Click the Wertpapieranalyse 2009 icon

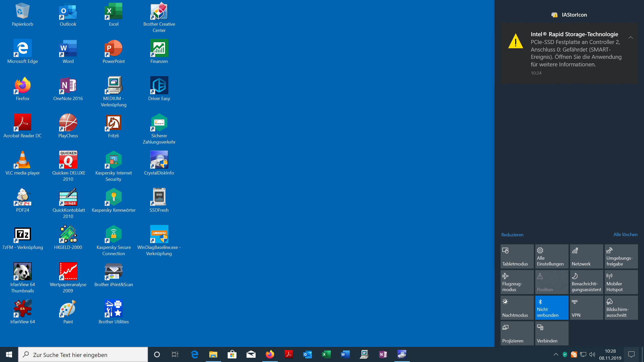pos(68,278)
